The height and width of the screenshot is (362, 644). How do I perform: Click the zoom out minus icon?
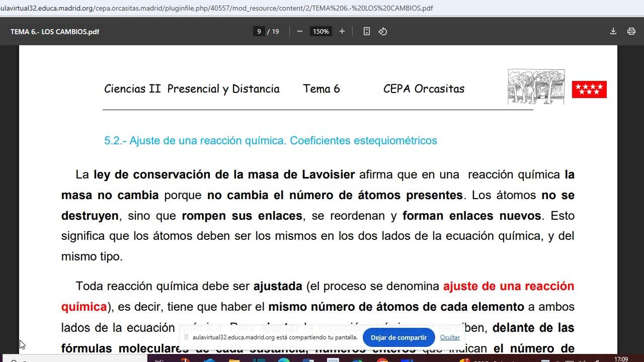(x=300, y=31)
